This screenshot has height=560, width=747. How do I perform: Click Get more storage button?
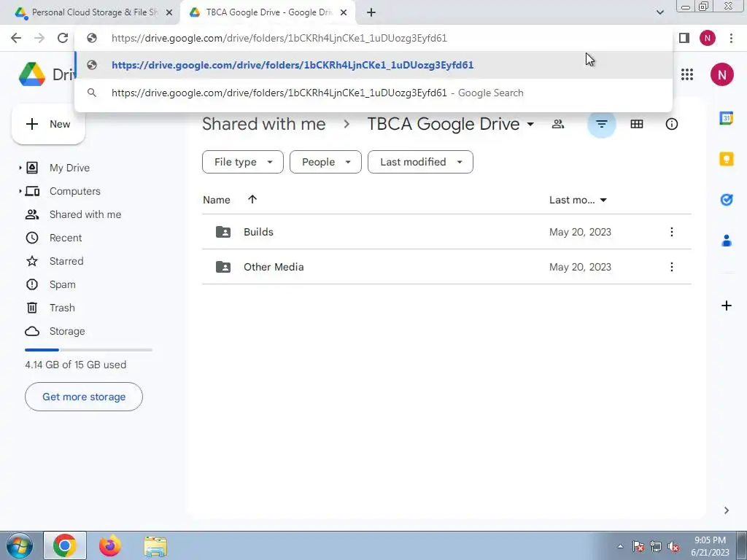[x=84, y=397]
